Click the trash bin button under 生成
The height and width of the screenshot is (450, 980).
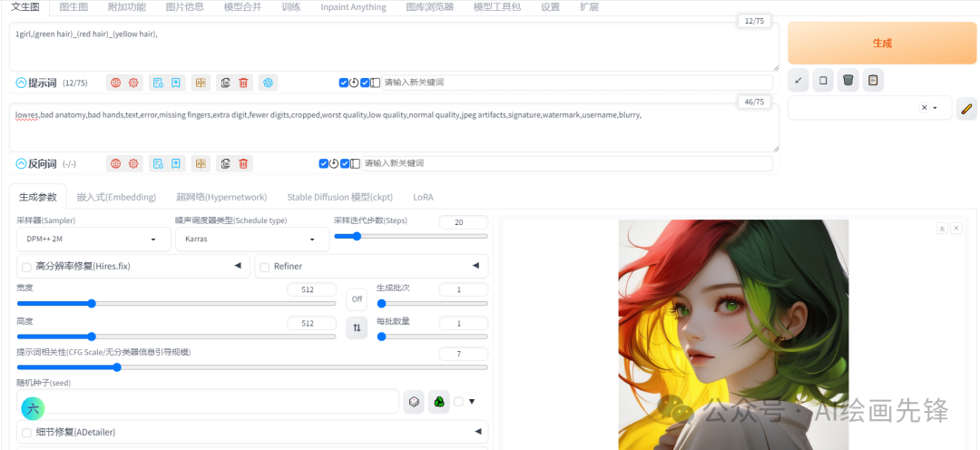(848, 80)
